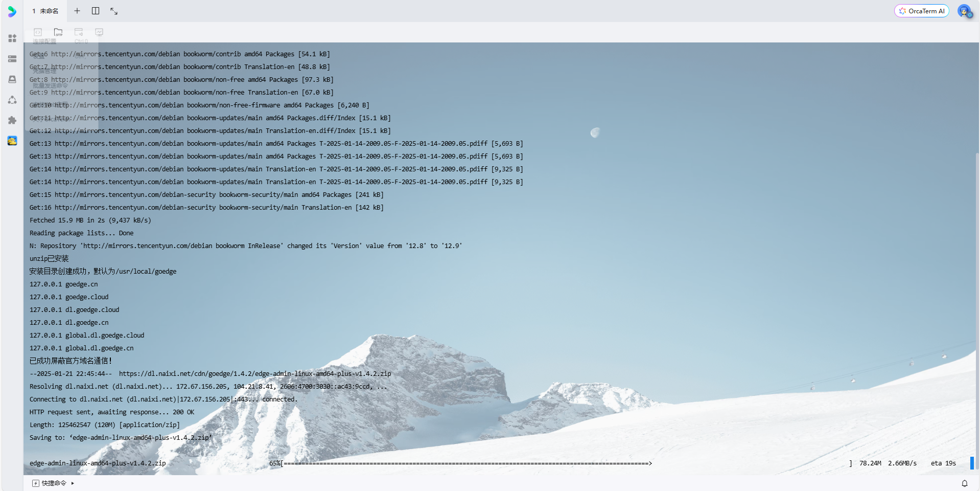Click the '127.0.0.1 dl.goedge.cloud' hosts entry
The image size is (980, 491).
point(75,310)
